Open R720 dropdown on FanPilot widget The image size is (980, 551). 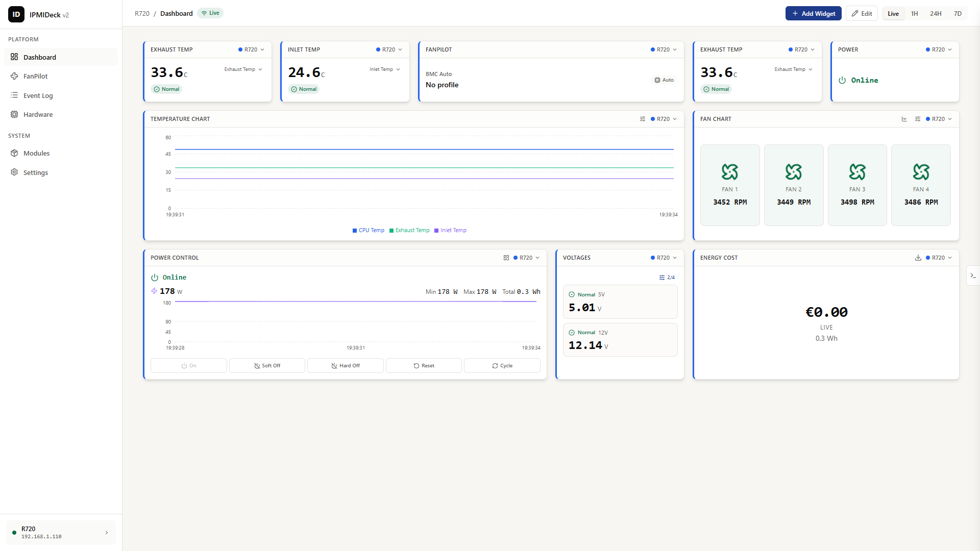(664, 49)
